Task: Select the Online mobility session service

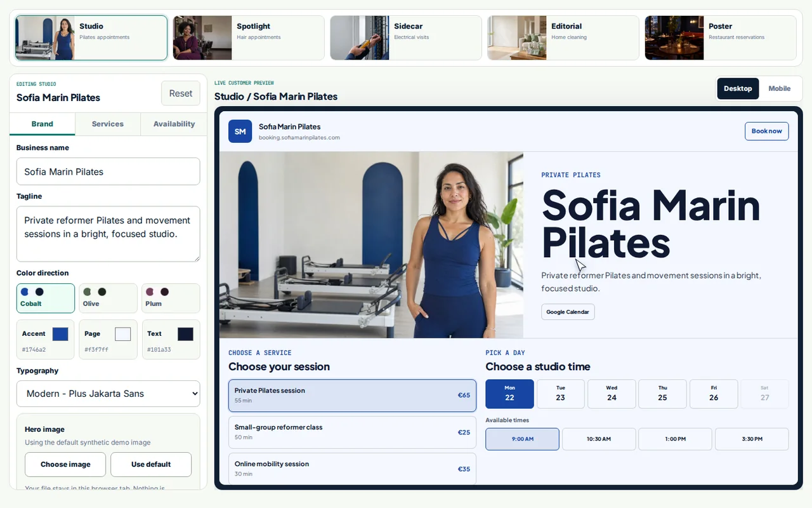Action: tap(352, 469)
